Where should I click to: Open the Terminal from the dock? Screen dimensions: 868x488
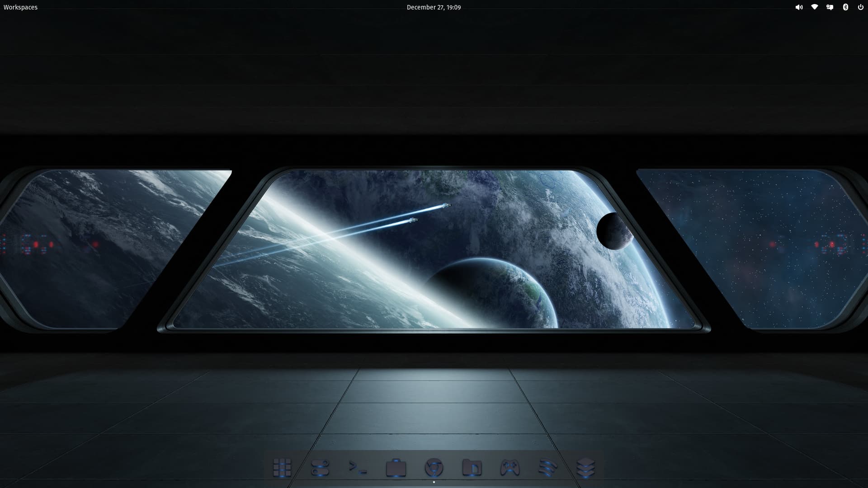(x=358, y=468)
